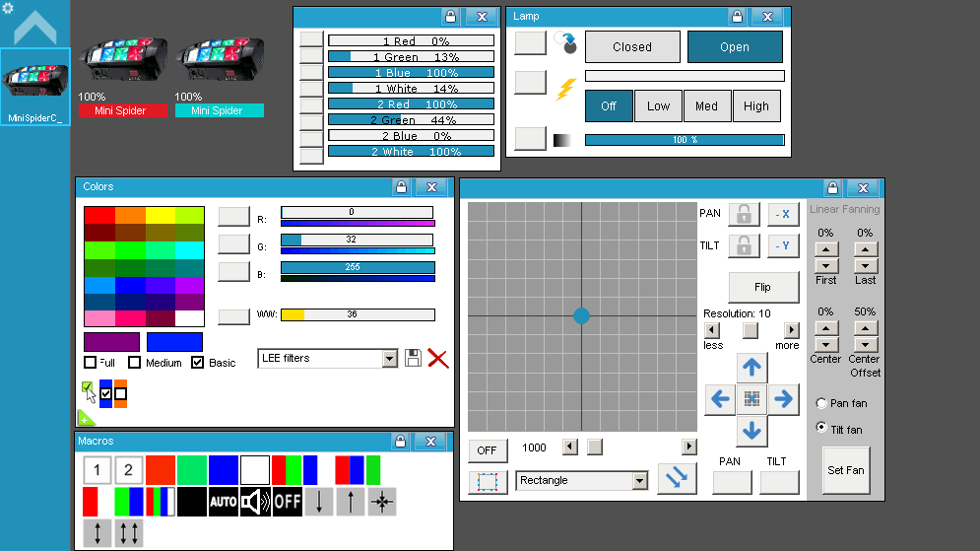The image size is (980, 551).
Task: Adjust the 2 Red 100% channel slider
Action: pyautogui.click(x=412, y=103)
